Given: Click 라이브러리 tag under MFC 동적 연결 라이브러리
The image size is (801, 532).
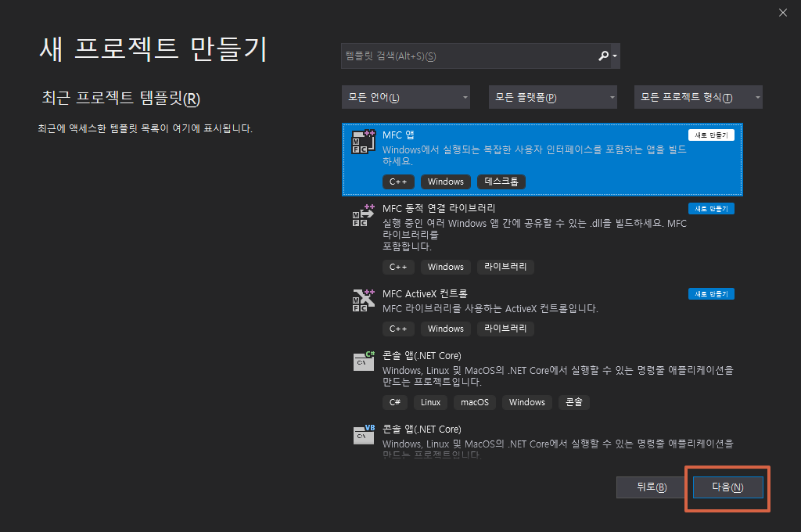Looking at the screenshot, I should coord(506,267).
